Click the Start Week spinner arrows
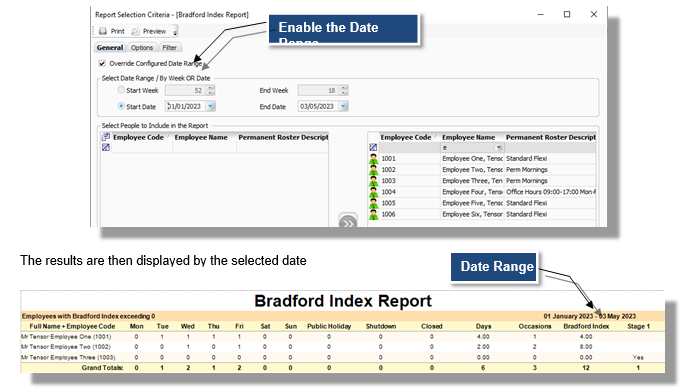The height and width of the screenshot is (392, 687). (211, 90)
